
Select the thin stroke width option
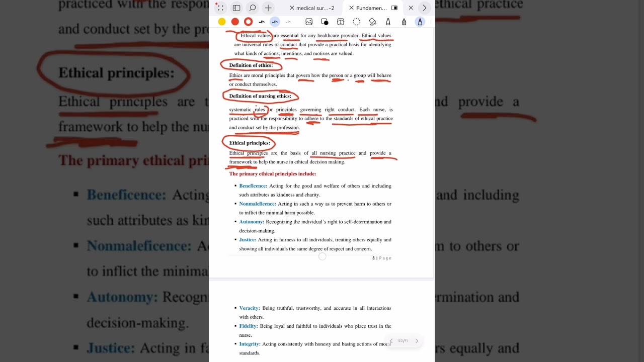pyautogui.click(x=288, y=22)
